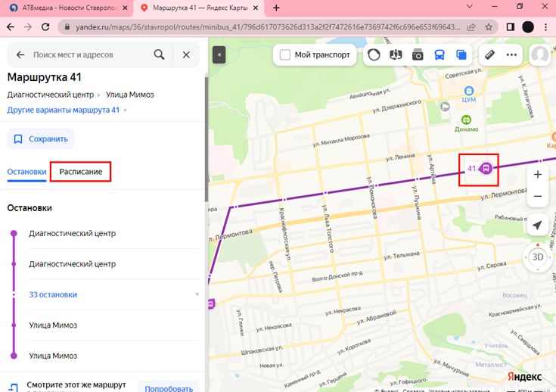
Task: Select the Остановки tab
Action: click(x=26, y=172)
